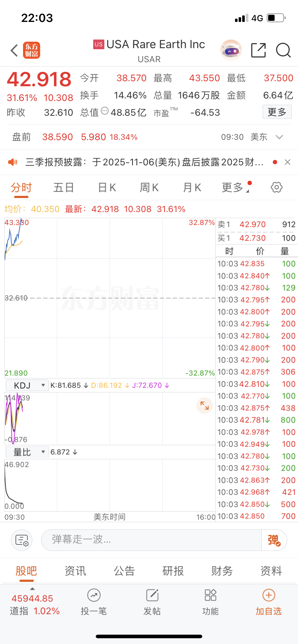The height and width of the screenshot is (644, 298).
Task: Switch to the 周K chart tab
Action: (x=149, y=187)
